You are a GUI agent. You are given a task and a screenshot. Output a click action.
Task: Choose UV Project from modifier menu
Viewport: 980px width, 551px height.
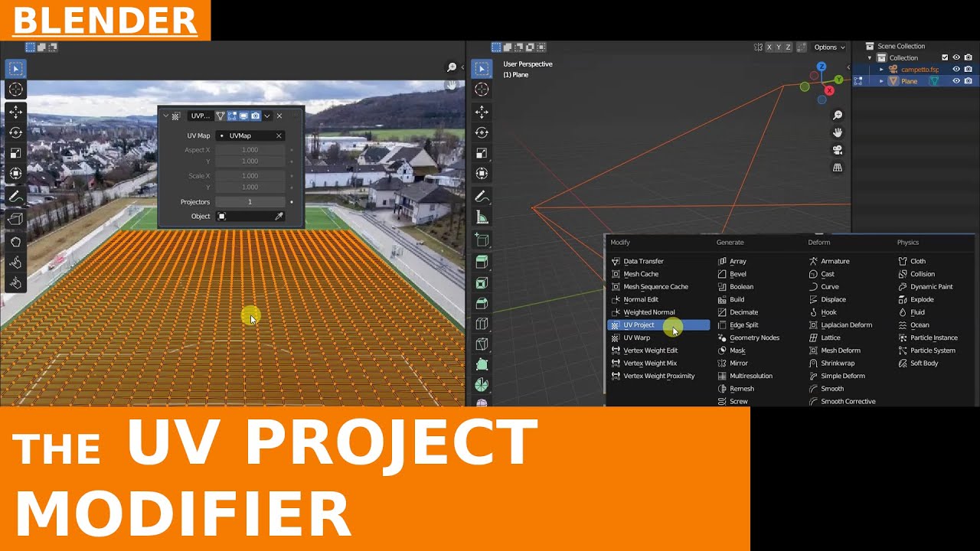pos(658,325)
